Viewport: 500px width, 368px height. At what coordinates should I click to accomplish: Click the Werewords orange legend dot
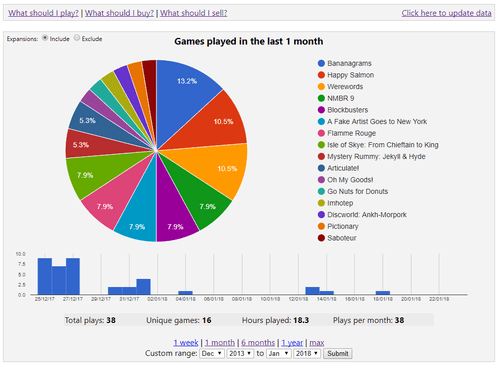pyautogui.click(x=321, y=87)
